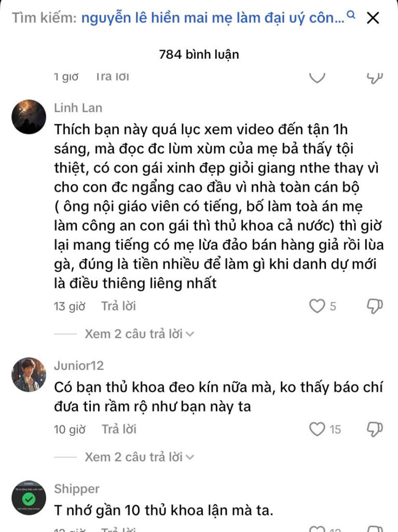Image resolution: width=398 pixels, height=532 pixels.
Task: Like Junior12's comment with heart icon
Action: pyautogui.click(x=317, y=429)
